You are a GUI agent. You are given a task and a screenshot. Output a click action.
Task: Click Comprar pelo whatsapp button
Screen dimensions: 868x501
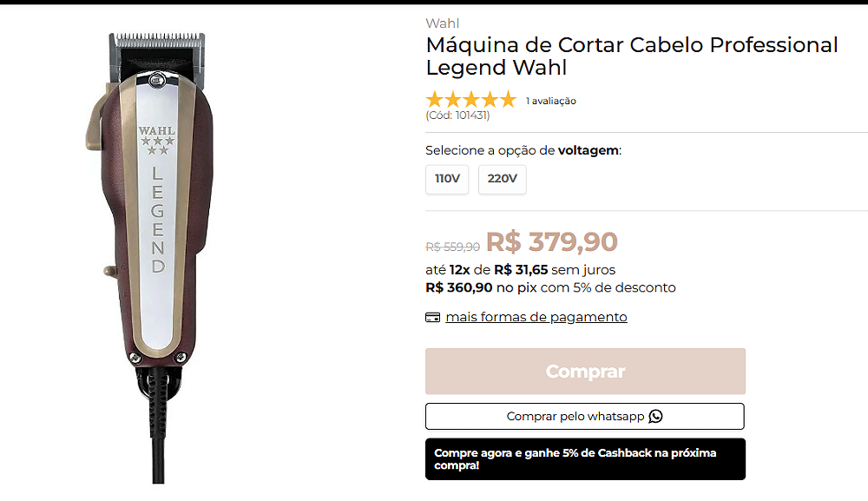584,416
